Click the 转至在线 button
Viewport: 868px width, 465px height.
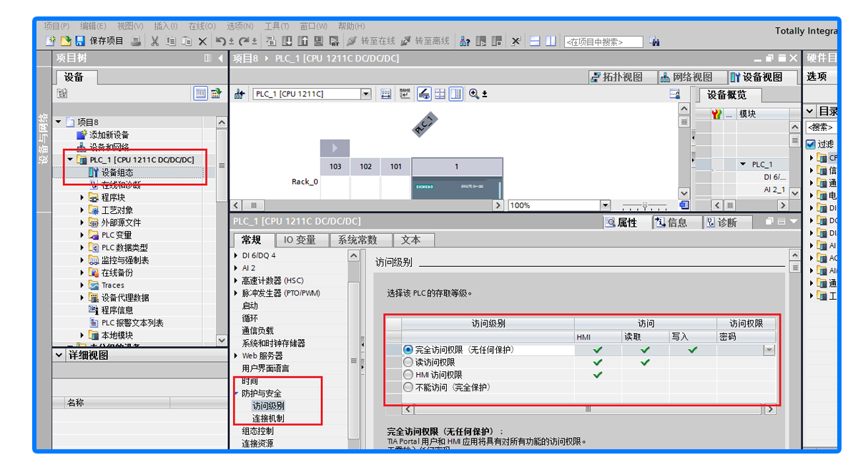[x=371, y=41]
